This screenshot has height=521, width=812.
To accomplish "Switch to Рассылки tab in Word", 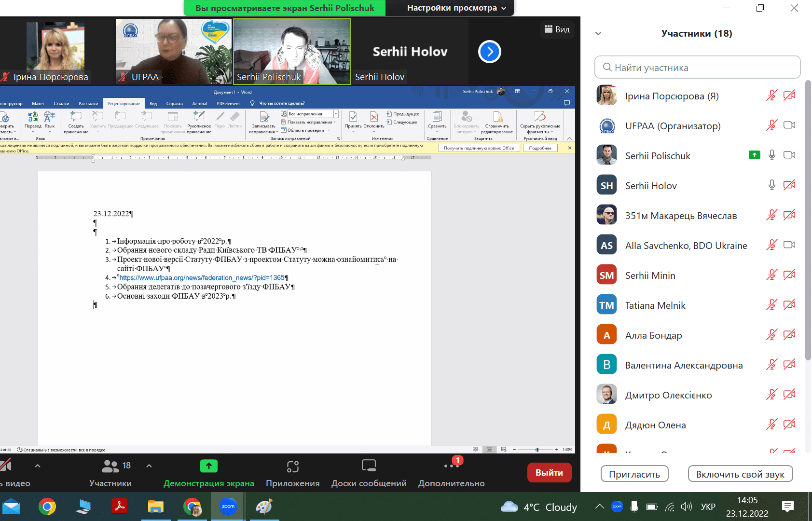I will (x=88, y=103).
